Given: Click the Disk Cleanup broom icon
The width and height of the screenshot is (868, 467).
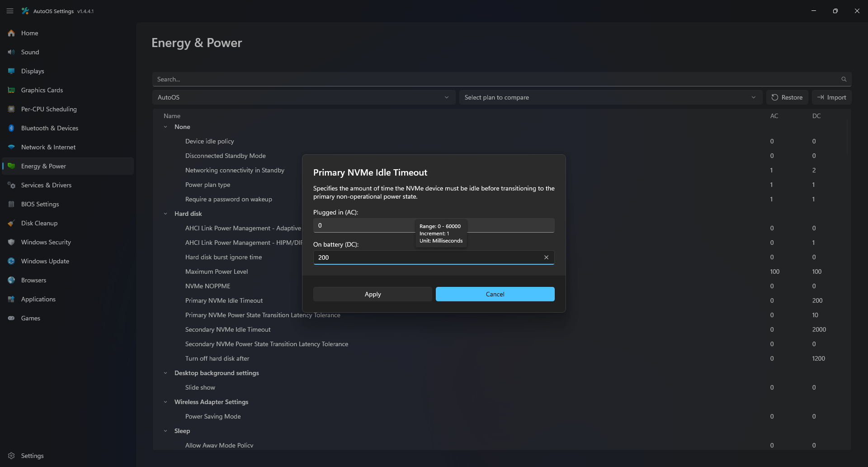Looking at the screenshot, I should click(11, 223).
